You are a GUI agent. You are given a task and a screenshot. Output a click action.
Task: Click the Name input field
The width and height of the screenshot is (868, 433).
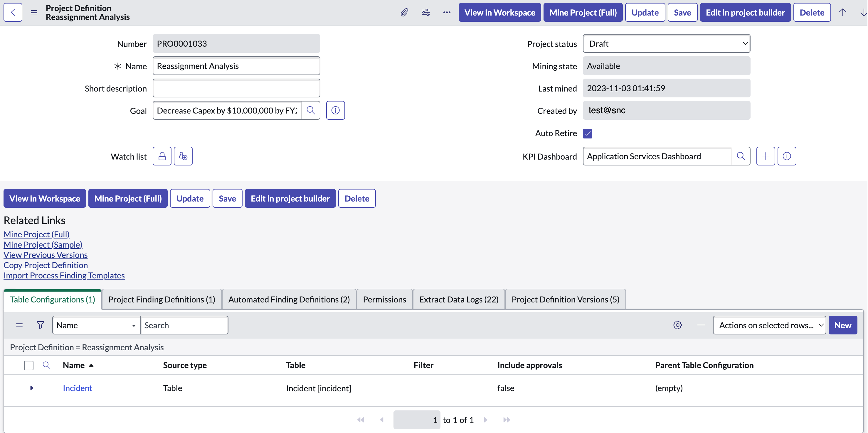click(236, 66)
